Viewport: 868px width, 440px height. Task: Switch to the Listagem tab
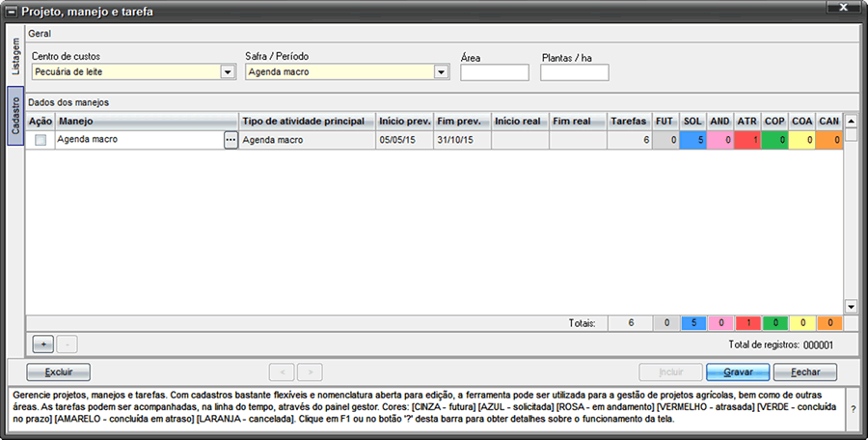click(x=15, y=58)
